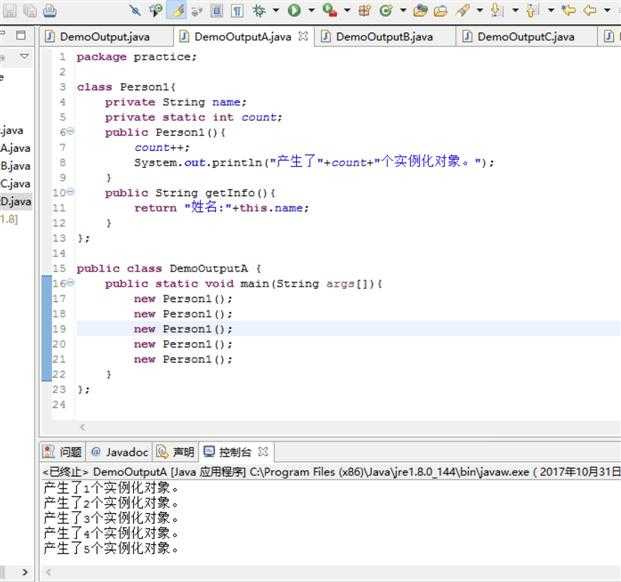Click the Open Type icon
Viewport: 621px width, 582px height.
click(x=421, y=10)
